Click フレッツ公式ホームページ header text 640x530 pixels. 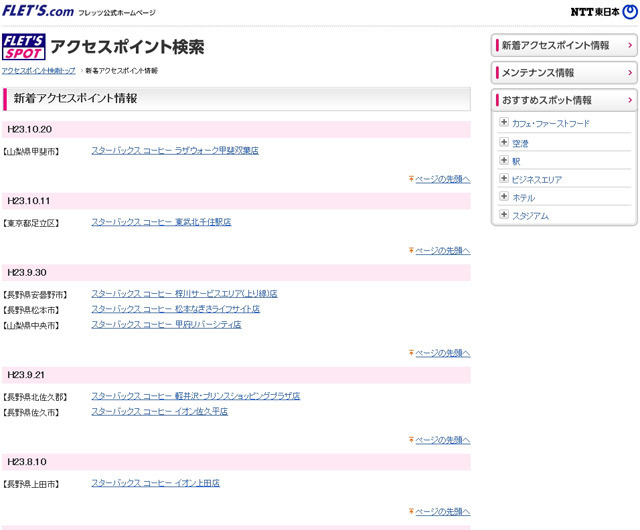[x=117, y=13]
